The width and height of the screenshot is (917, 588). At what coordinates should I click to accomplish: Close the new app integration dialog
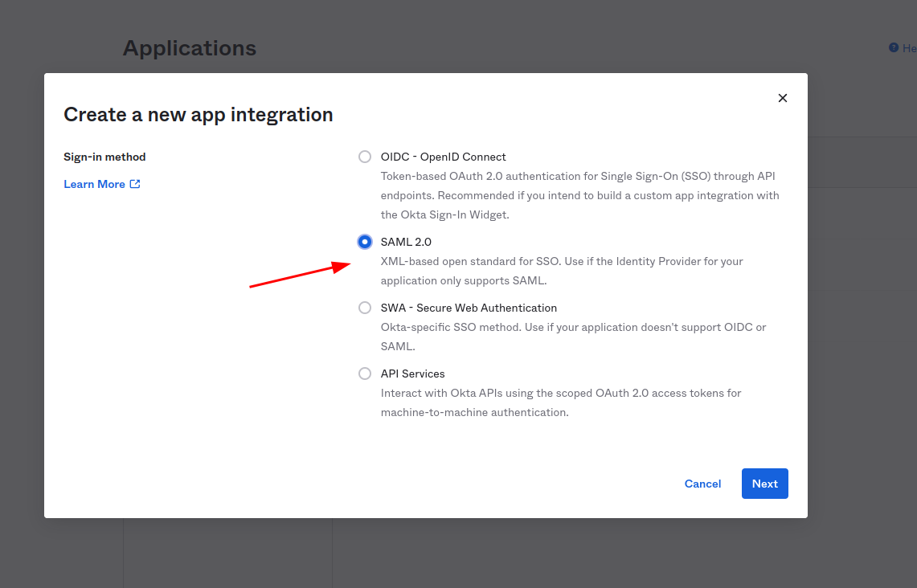[x=782, y=98]
